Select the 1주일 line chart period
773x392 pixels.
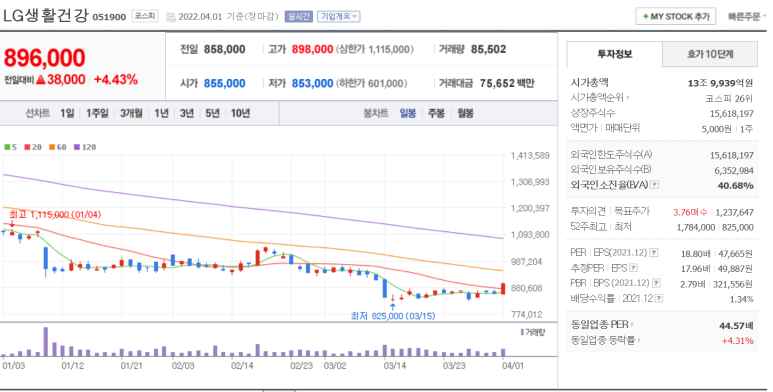point(97,113)
